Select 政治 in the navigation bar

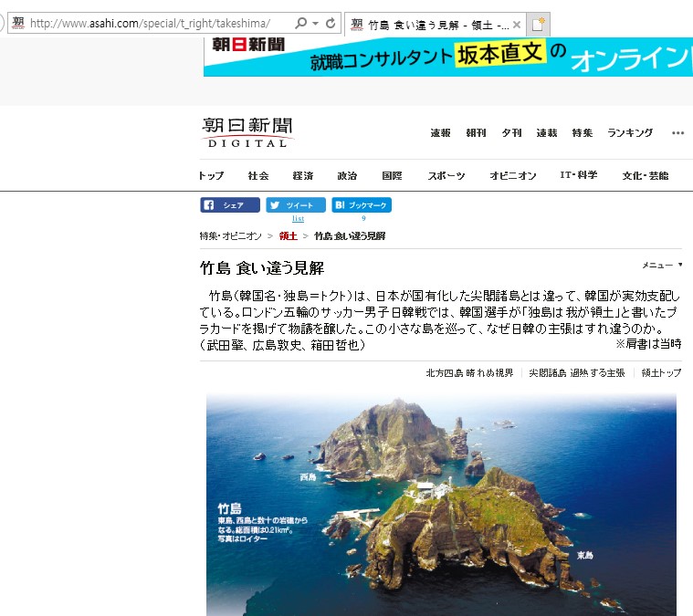pos(347,175)
